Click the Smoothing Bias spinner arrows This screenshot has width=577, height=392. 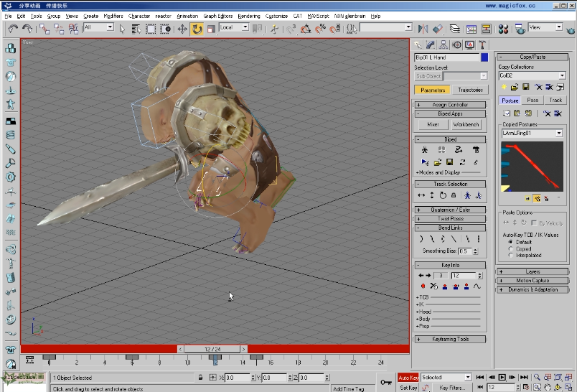coord(475,251)
